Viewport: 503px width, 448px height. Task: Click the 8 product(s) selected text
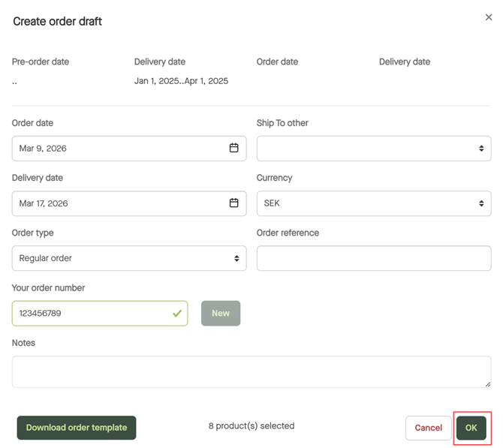(x=251, y=426)
